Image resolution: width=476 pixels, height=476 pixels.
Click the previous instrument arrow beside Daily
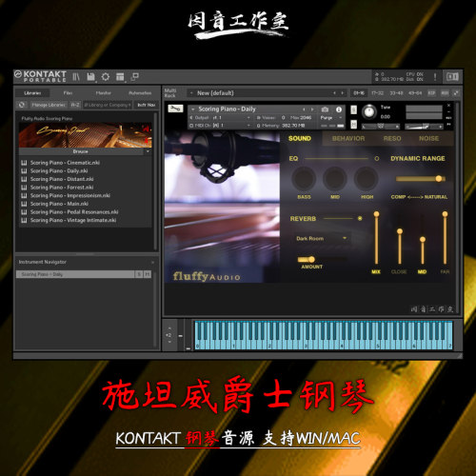(304, 109)
